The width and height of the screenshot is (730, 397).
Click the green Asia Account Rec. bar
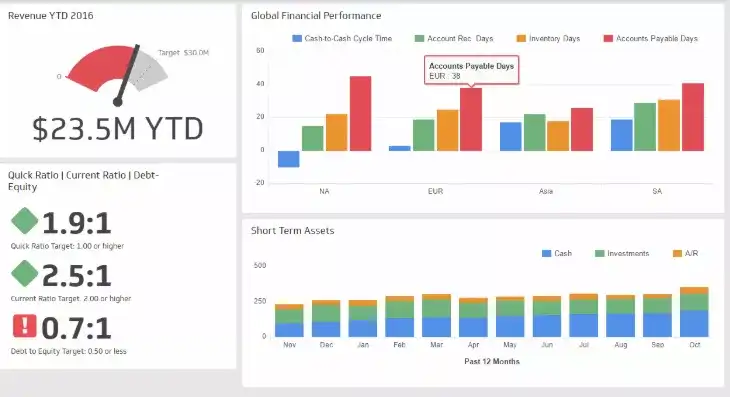tap(534, 133)
